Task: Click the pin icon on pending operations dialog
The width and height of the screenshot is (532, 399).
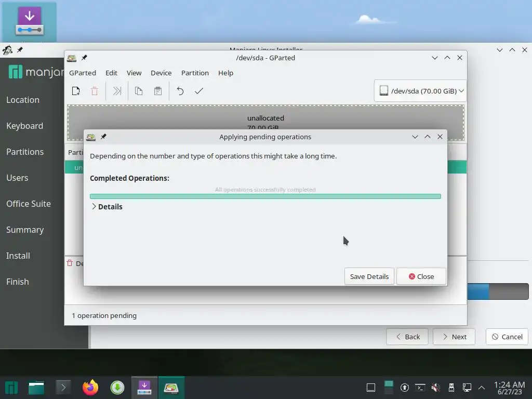Action: point(103,137)
